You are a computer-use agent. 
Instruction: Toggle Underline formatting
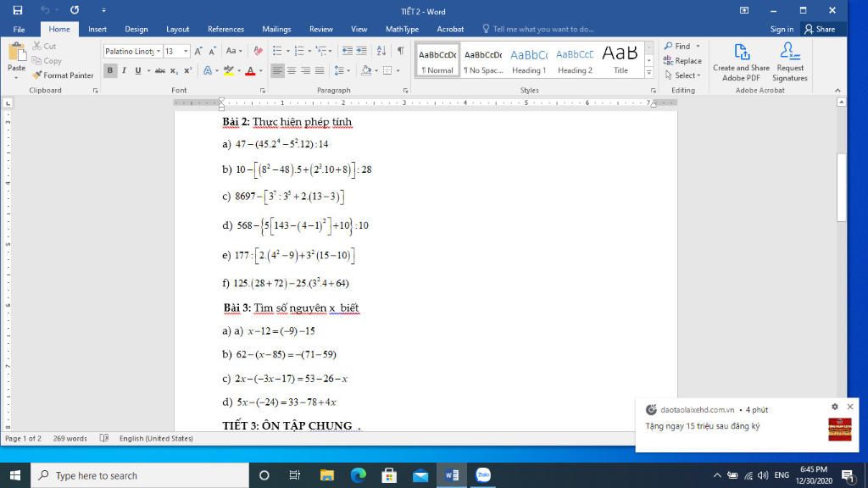pos(138,70)
